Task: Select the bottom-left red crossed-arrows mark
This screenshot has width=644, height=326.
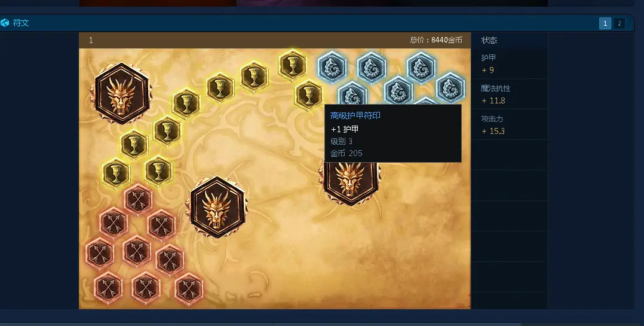Action: click(109, 287)
